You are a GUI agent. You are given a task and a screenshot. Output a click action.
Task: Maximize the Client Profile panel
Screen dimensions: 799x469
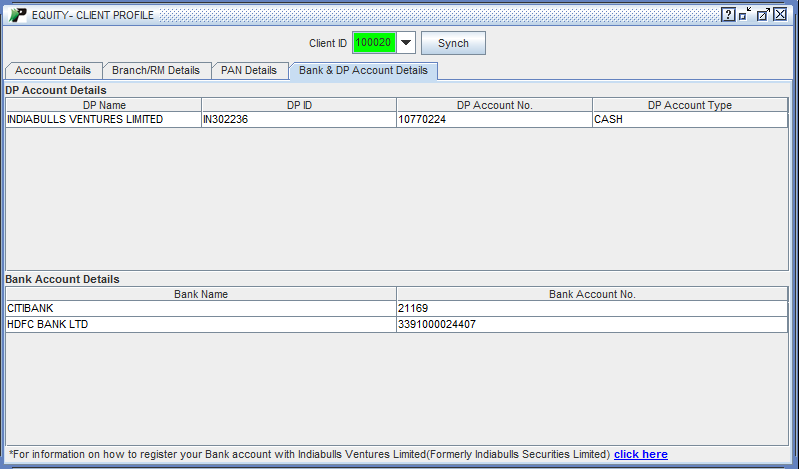[762, 15]
